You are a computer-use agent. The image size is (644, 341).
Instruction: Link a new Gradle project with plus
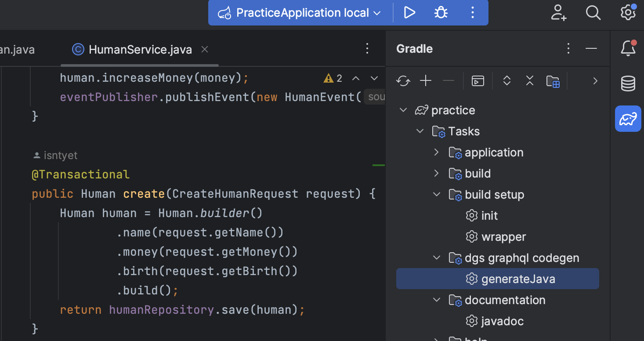point(425,81)
